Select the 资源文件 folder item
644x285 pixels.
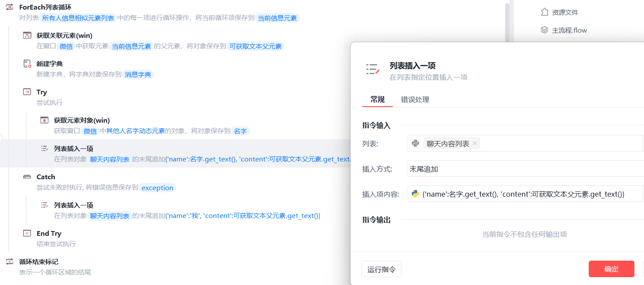tap(565, 12)
